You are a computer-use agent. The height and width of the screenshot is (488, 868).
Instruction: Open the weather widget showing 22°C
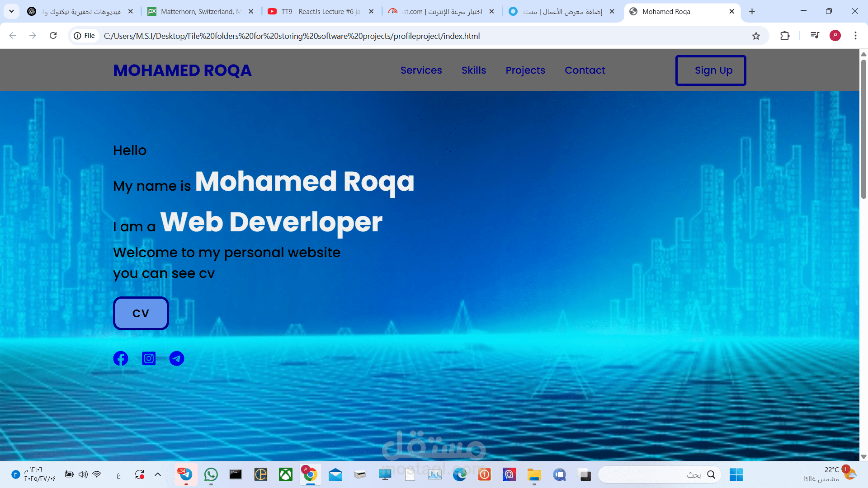click(830, 474)
